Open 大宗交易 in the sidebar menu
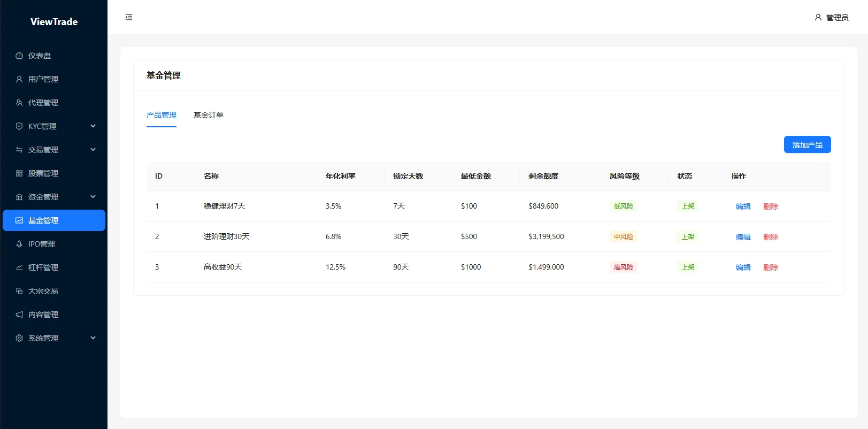Viewport: 868px width, 429px height. click(x=54, y=291)
